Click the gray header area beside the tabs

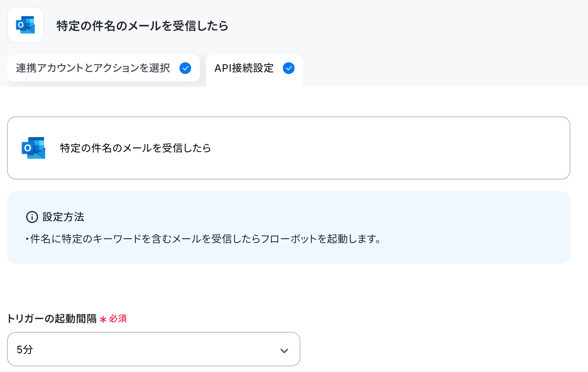tap(445, 70)
